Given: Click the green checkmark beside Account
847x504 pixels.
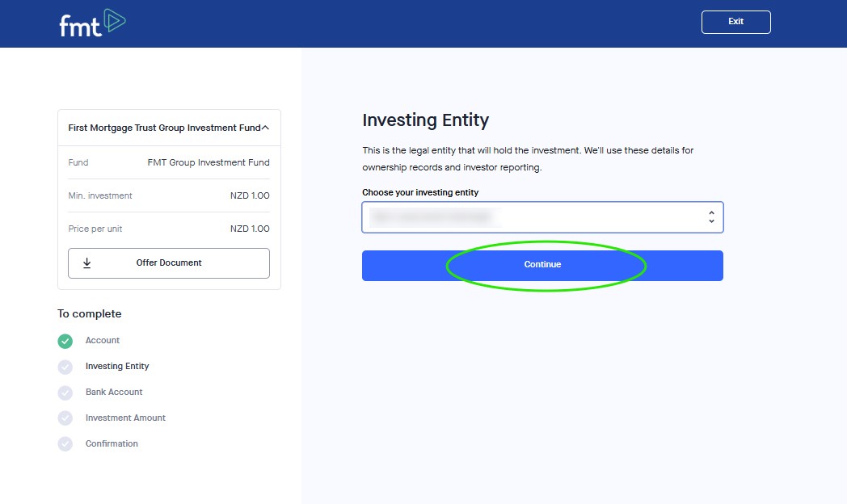Looking at the screenshot, I should click(x=65, y=341).
